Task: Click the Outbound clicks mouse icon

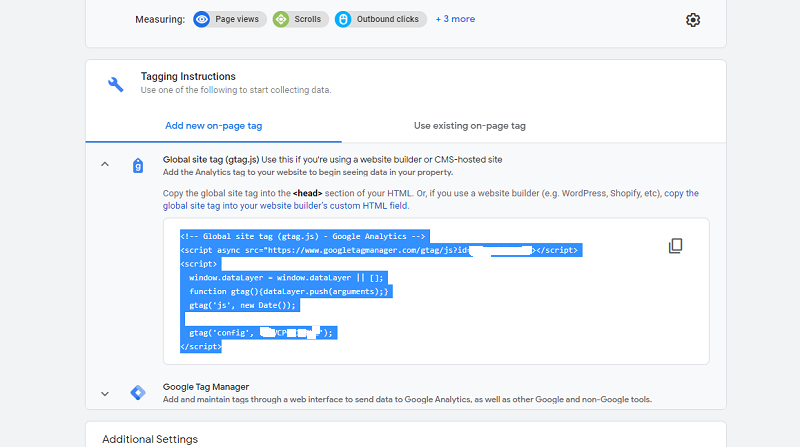Action: pyautogui.click(x=343, y=19)
